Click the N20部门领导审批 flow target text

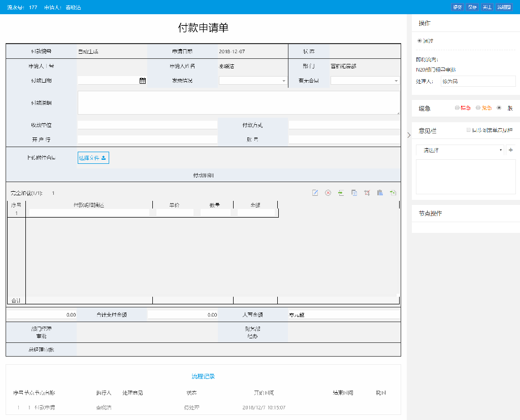pos(436,69)
